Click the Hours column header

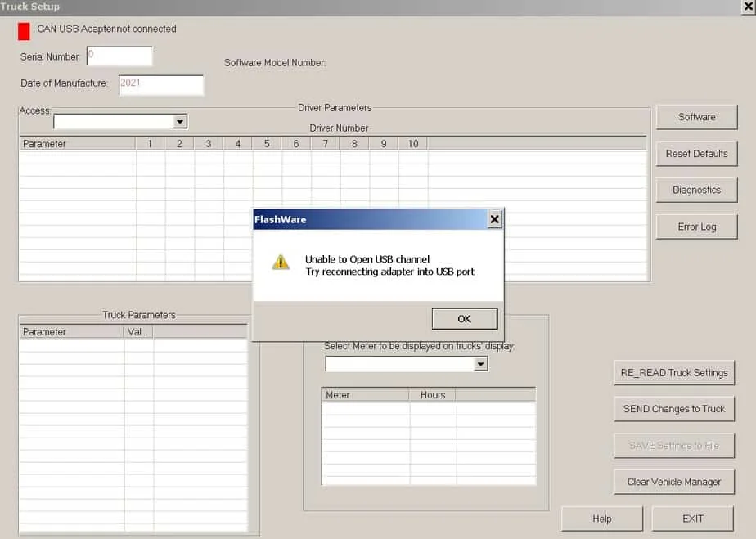tap(432, 394)
